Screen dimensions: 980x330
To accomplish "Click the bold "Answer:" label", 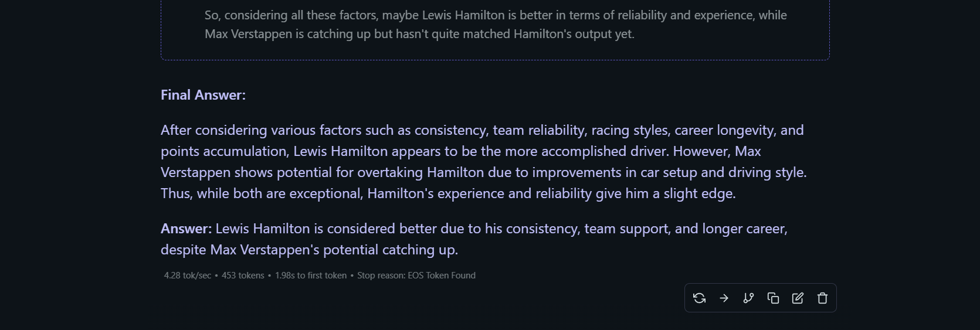I will [186, 229].
